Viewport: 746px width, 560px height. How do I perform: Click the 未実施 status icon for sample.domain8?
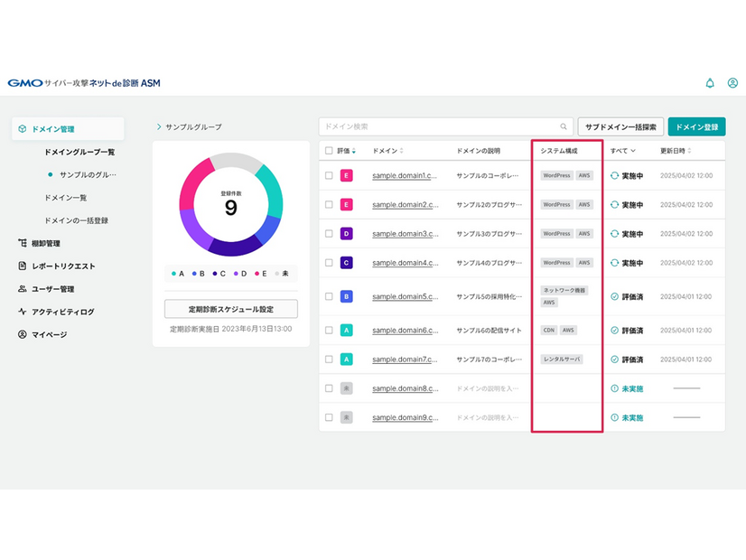[614, 388]
